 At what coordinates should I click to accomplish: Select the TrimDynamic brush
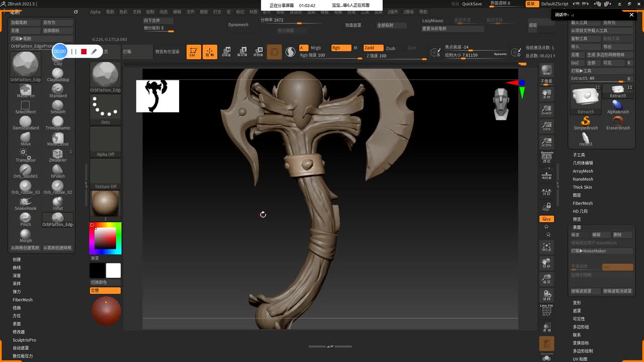click(58, 124)
